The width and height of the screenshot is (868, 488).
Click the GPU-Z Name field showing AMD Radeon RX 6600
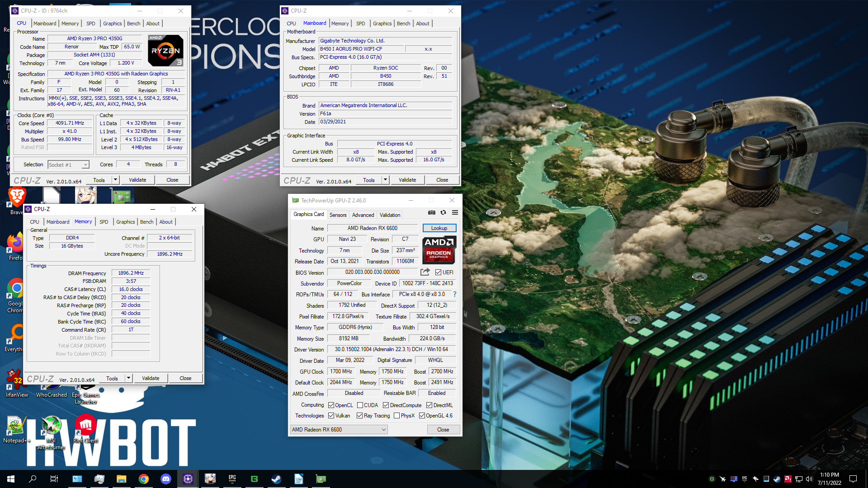coord(373,228)
